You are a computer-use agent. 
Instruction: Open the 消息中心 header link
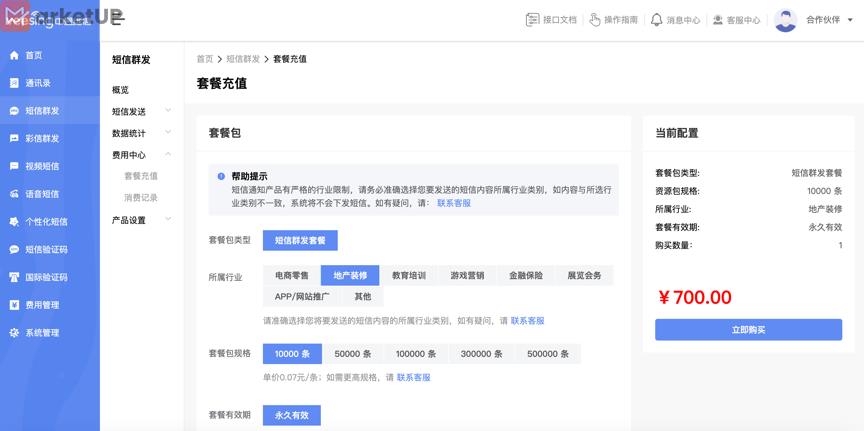675,20
